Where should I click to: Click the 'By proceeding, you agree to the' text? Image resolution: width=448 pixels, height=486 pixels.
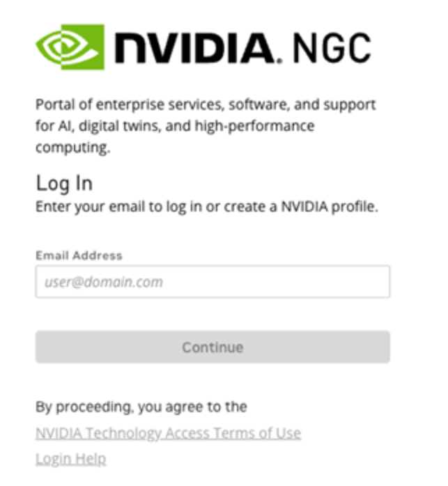tap(141, 407)
